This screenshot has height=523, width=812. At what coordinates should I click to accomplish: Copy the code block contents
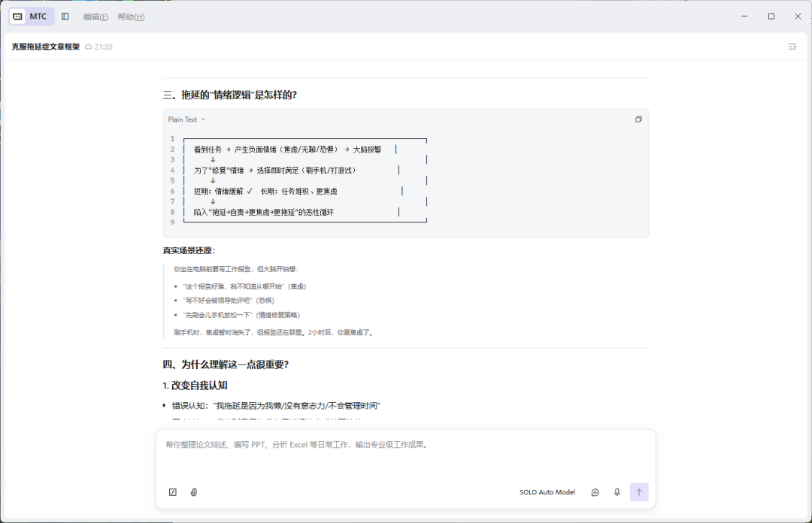[638, 119]
